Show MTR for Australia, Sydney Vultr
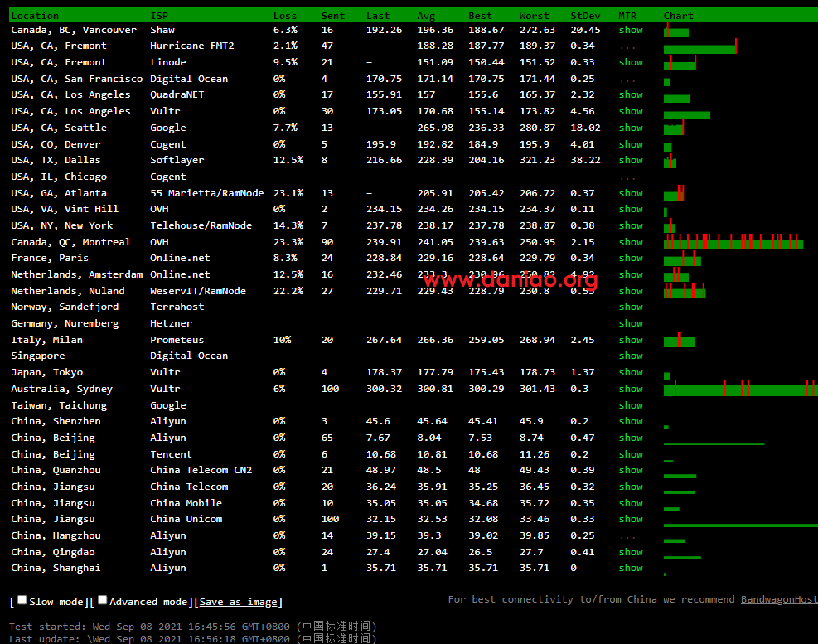Viewport: 818px width, 644px height. [x=631, y=389]
